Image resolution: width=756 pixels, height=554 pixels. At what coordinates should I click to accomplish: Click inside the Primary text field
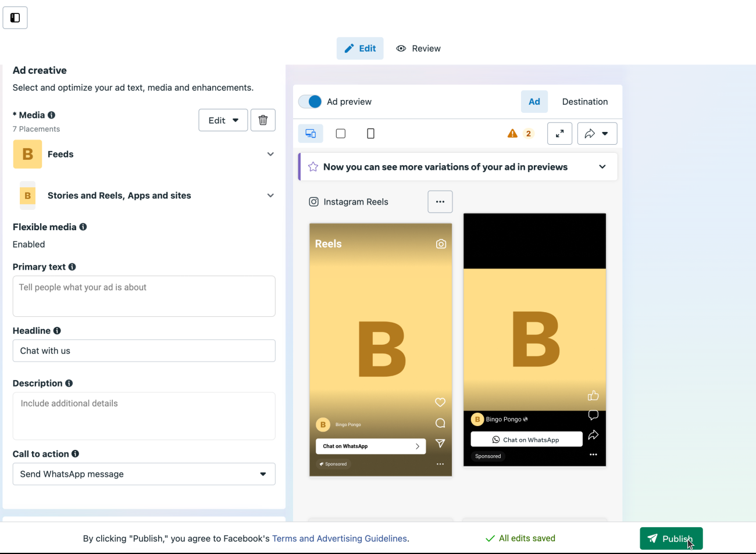144,296
